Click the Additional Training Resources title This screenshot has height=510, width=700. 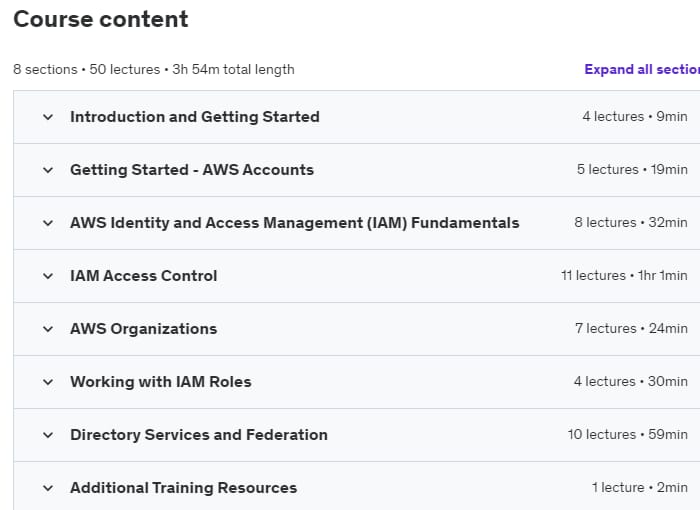[183, 488]
